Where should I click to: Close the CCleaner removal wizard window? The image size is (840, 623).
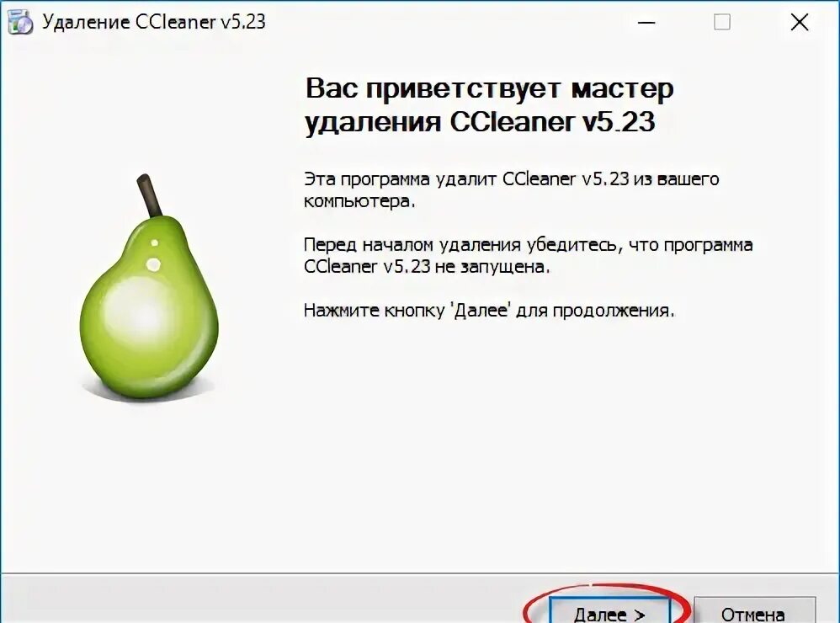[x=800, y=22]
